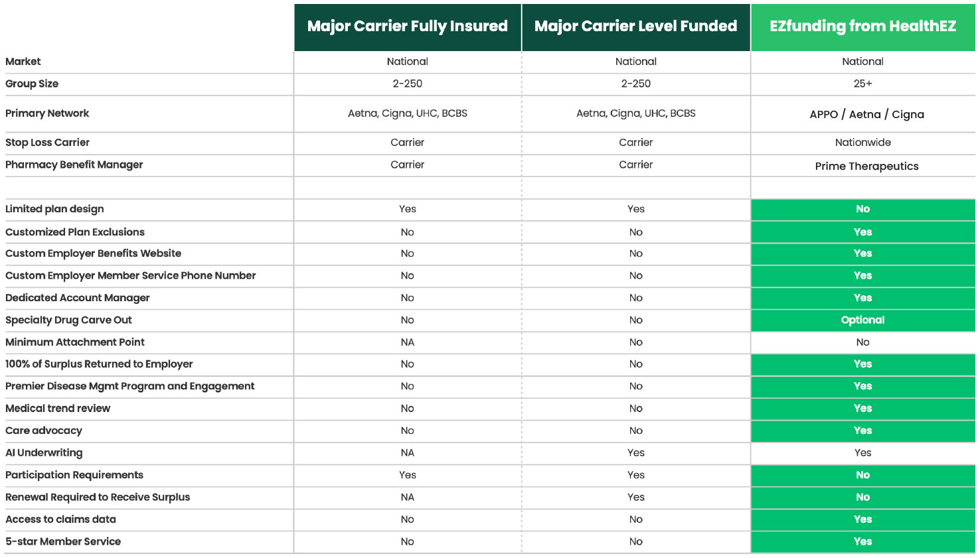Image resolution: width=980 pixels, height=558 pixels.
Task: Toggle the Customized Plan Exclusions Yes cell
Action: [862, 232]
